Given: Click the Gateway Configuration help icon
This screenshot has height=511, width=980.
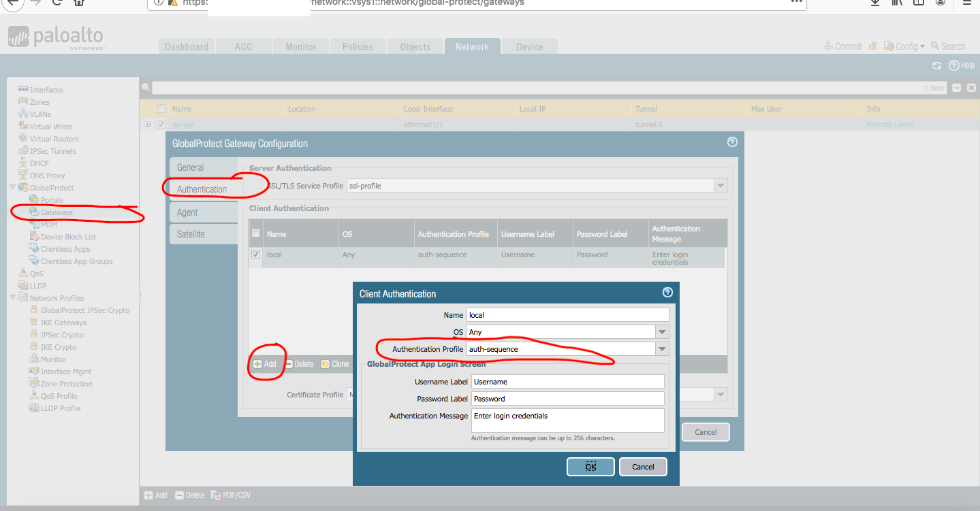Looking at the screenshot, I should point(732,142).
